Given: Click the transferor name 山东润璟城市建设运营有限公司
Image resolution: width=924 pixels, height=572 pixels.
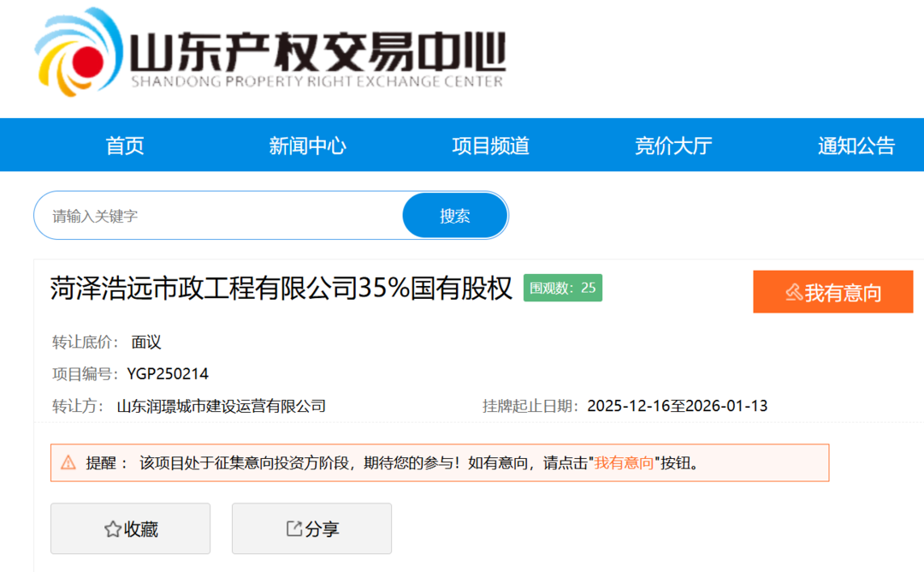Looking at the screenshot, I should coord(221,406).
